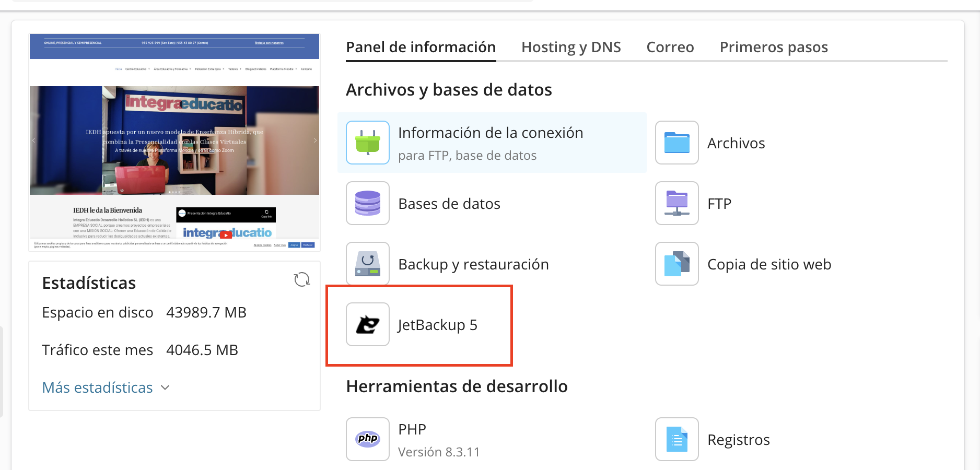Click the Copia de sitio web label
Screen dimensions: 980x470
coord(769,264)
